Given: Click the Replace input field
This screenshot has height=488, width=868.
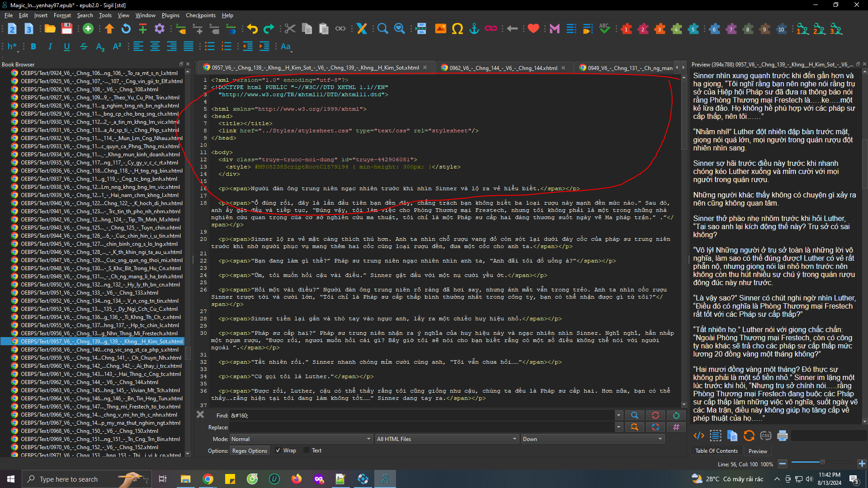Looking at the screenshot, I should 422,427.
